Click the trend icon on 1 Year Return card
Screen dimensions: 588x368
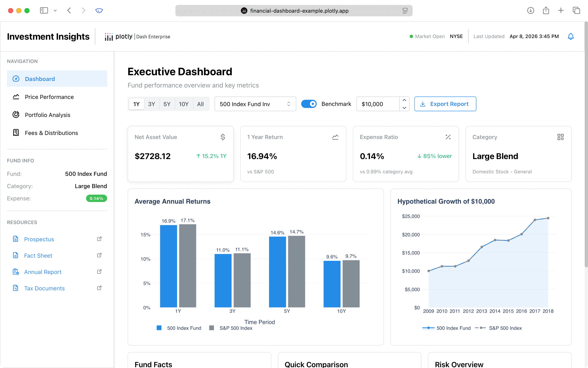point(335,137)
